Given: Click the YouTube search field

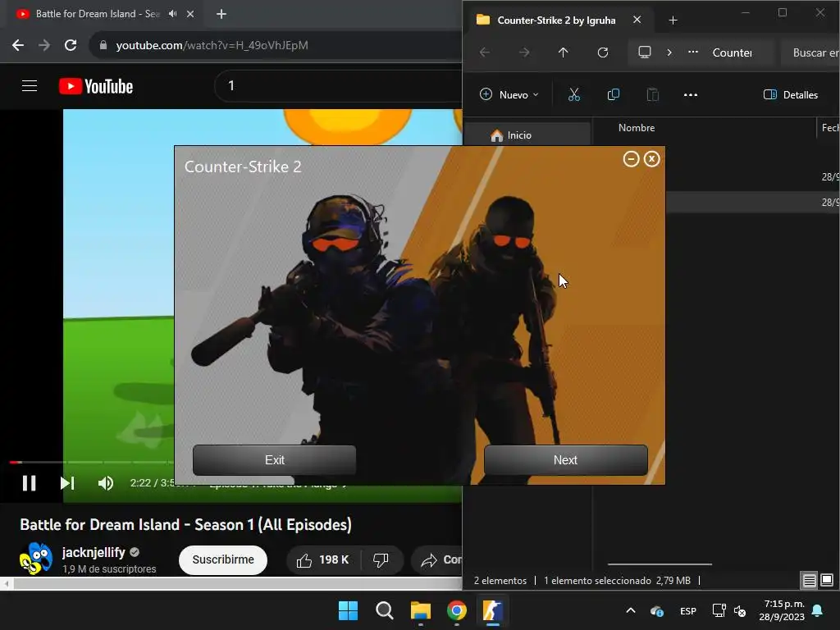Looking at the screenshot, I should click(x=337, y=85).
